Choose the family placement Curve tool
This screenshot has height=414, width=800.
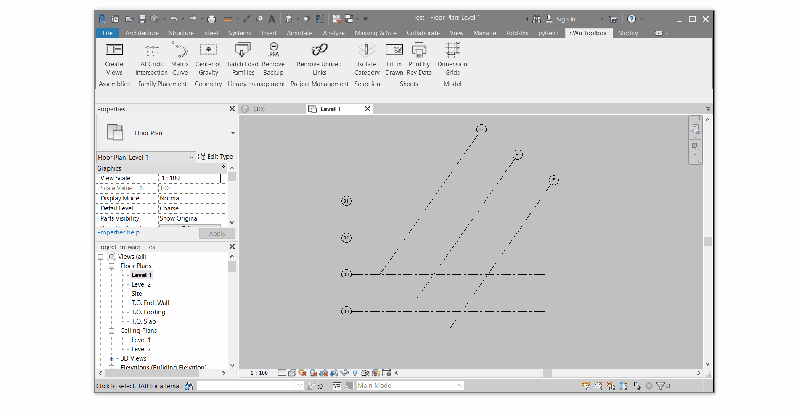180,59
